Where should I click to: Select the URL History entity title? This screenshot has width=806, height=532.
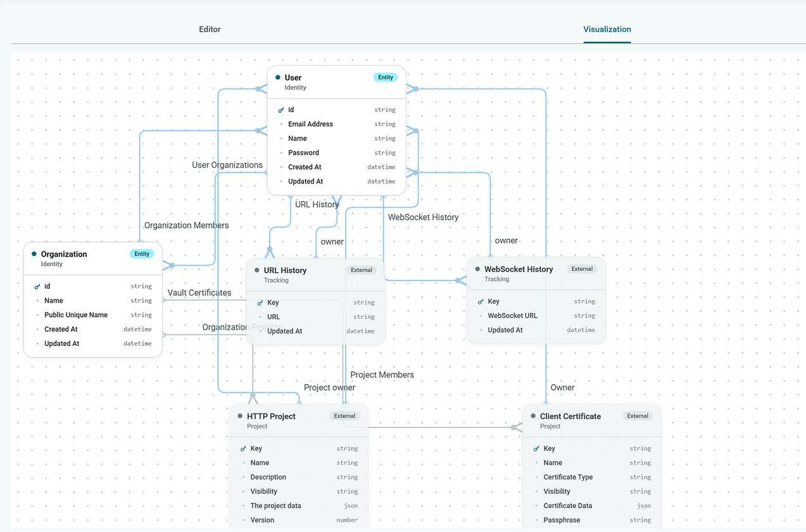point(285,270)
